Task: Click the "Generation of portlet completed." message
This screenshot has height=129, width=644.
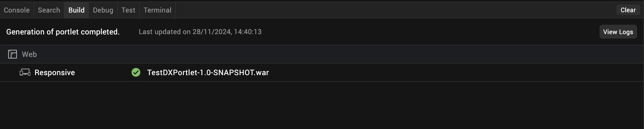Action: [x=63, y=32]
